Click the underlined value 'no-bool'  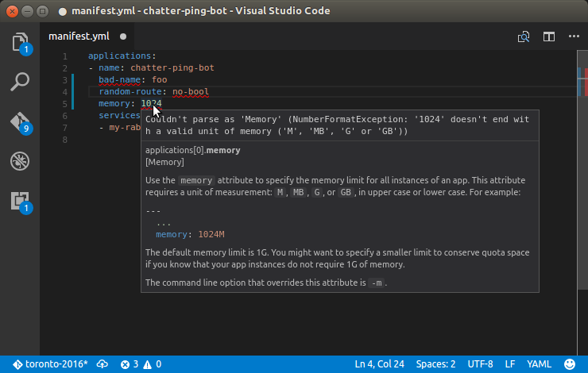[191, 92]
